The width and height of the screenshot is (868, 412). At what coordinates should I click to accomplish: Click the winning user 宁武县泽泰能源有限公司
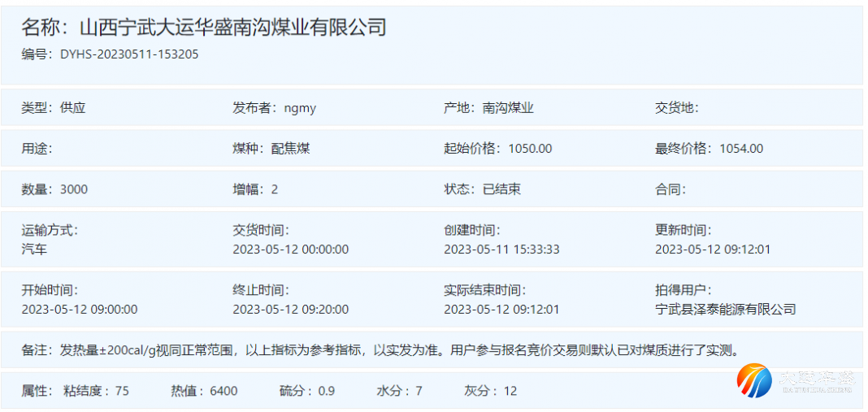click(x=725, y=309)
